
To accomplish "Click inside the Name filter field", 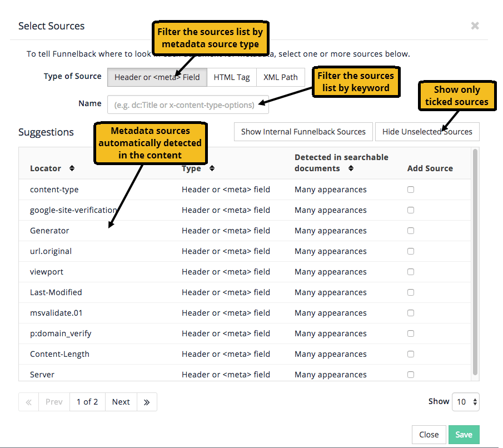I will (187, 104).
